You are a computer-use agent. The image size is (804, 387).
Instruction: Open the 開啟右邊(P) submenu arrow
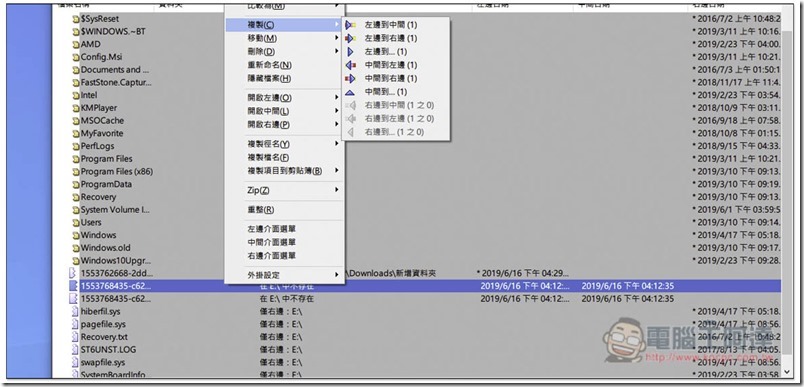(x=337, y=125)
